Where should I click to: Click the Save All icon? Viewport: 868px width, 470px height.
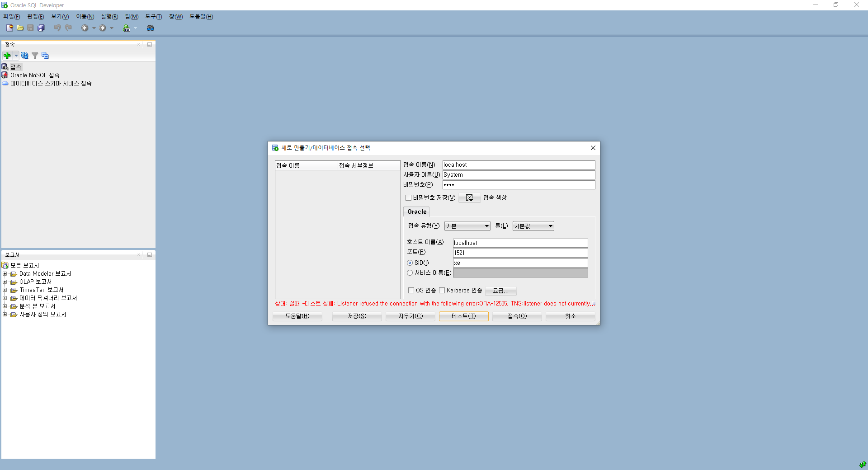(41, 28)
